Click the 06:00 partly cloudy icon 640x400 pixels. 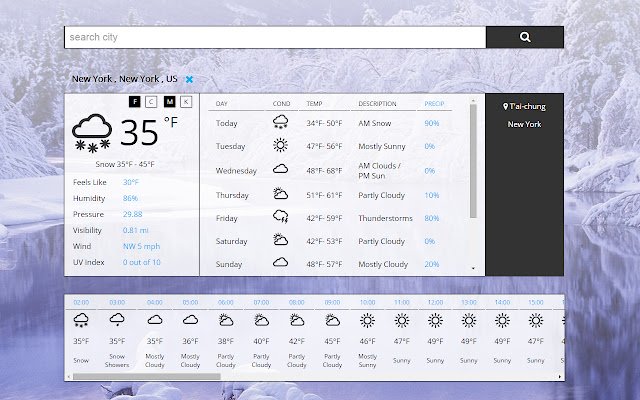(x=226, y=320)
